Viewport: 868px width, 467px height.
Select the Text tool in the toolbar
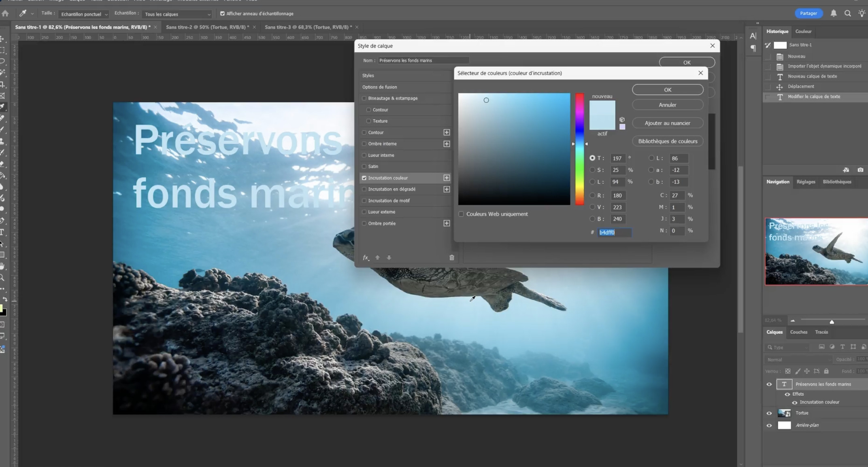(2, 232)
